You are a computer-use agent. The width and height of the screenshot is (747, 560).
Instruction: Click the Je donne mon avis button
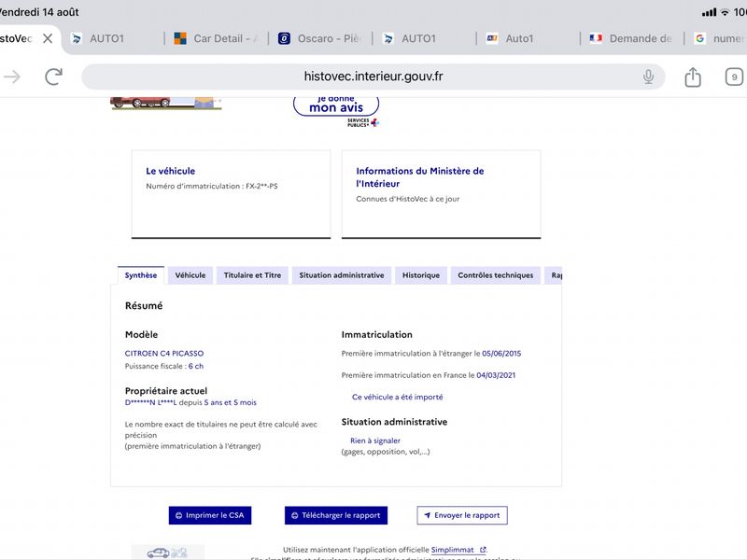tap(336, 105)
